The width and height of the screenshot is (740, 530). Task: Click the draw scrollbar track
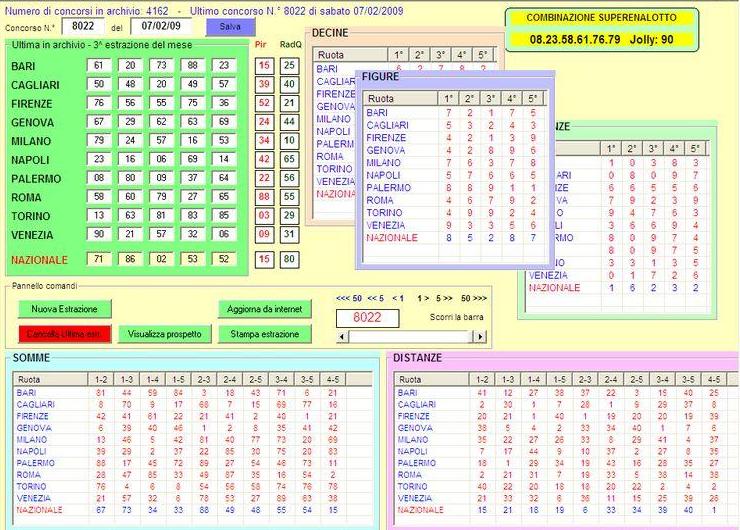click(x=411, y=337)
